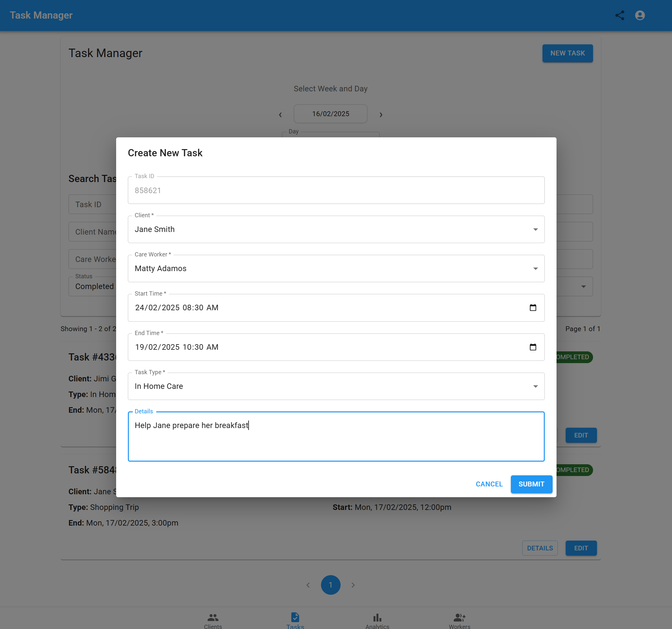Click EDIT on the In Home Care task card

click(581, 435)
